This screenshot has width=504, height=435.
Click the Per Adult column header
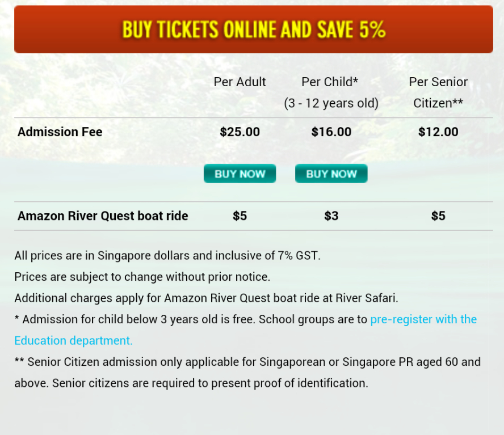[240, 82]
